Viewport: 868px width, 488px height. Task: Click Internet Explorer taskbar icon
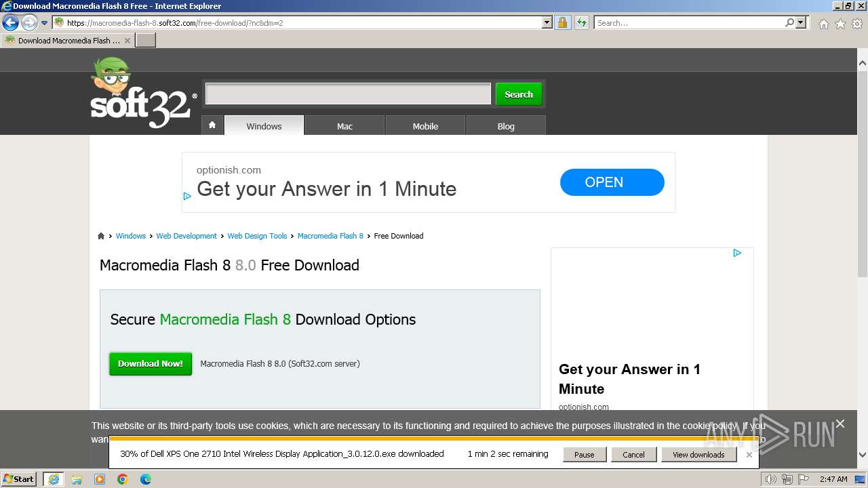[x=53, y=479]
